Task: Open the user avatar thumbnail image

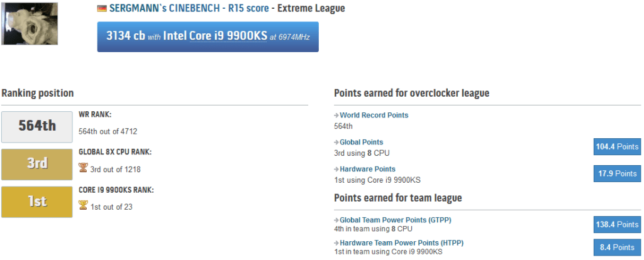Action: (x=30, y=24)
